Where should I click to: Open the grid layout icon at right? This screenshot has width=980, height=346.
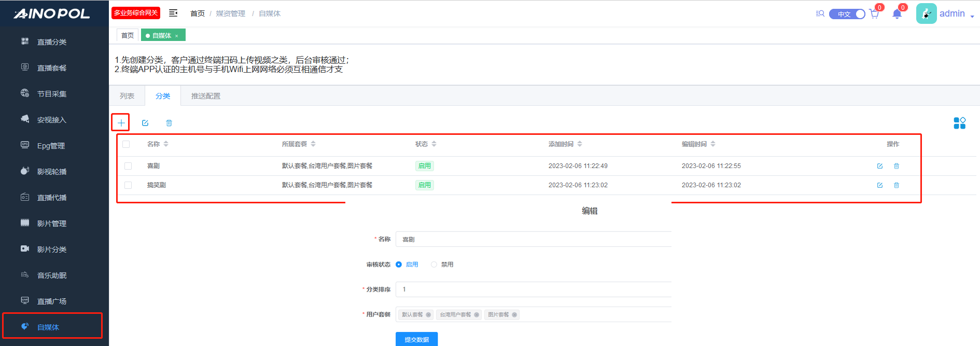pyautogui.click(x=959, y=123)
